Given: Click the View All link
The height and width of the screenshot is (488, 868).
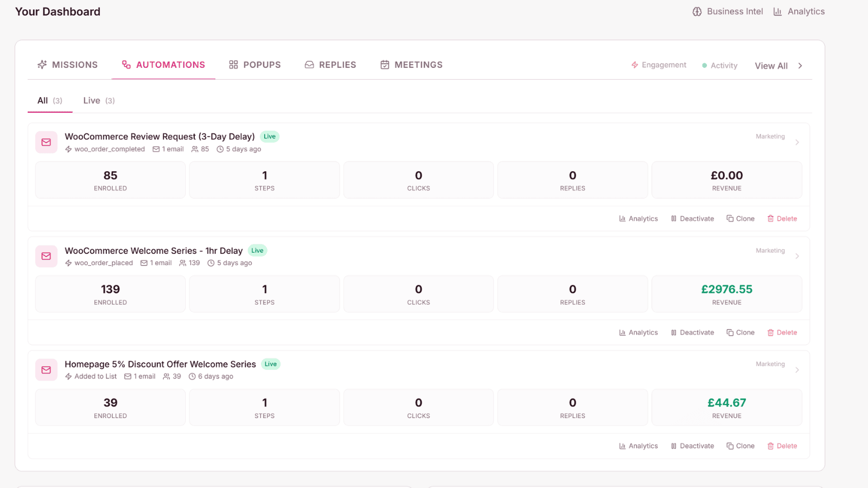Looking at the screenshot, I should pos(779,66).
